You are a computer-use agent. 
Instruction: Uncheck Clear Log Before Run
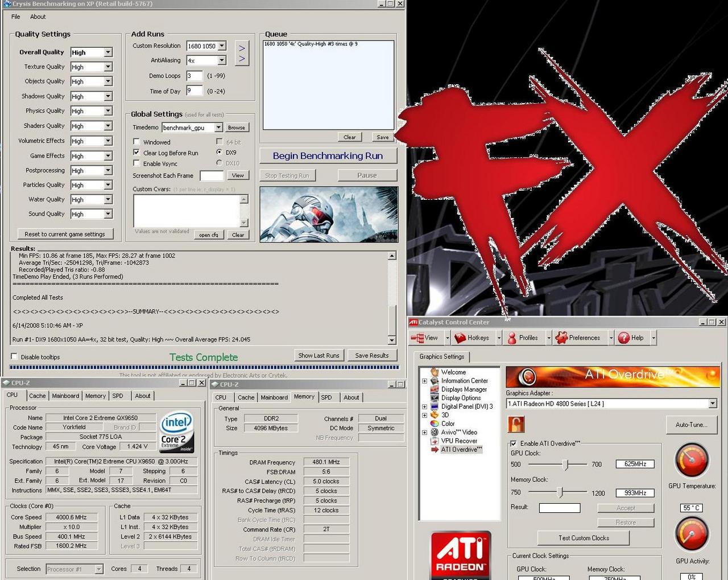tap(136, 153)
